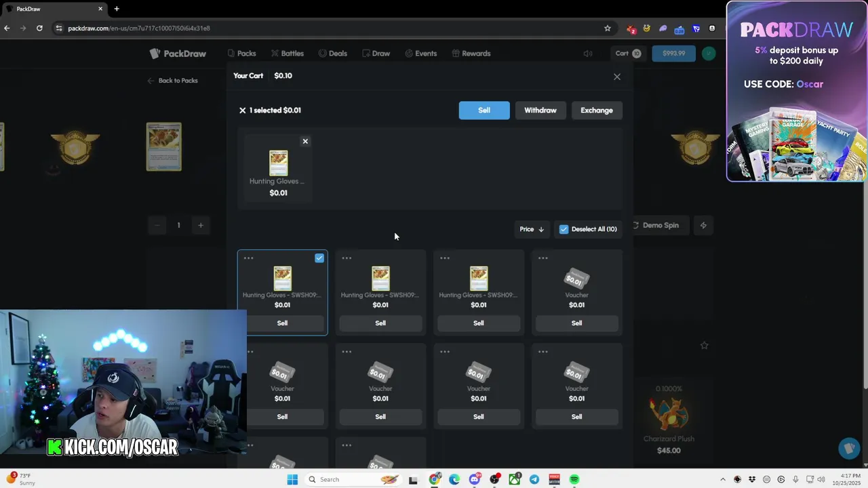Click the $993.99 balance button
Screen dimensions: 868x488
(x=673, y=54)
